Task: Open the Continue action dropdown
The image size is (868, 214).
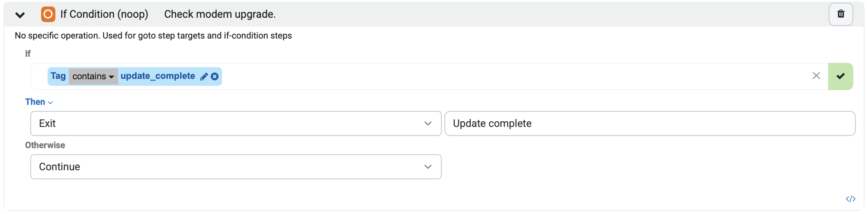Action: (x=236, y=167)
